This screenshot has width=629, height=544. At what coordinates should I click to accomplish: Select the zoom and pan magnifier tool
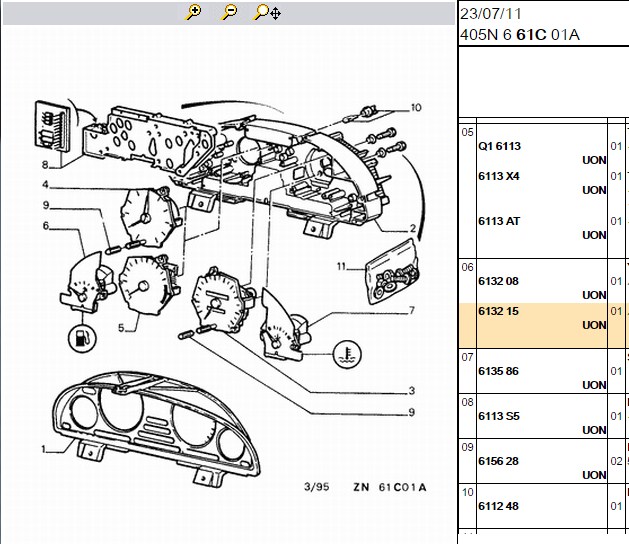click(267, 12)
